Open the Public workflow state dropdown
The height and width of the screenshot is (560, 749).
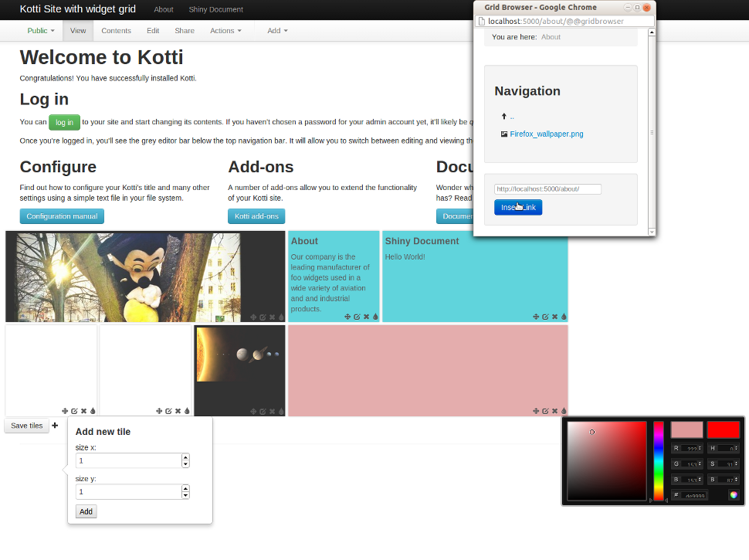click(41, 31)
